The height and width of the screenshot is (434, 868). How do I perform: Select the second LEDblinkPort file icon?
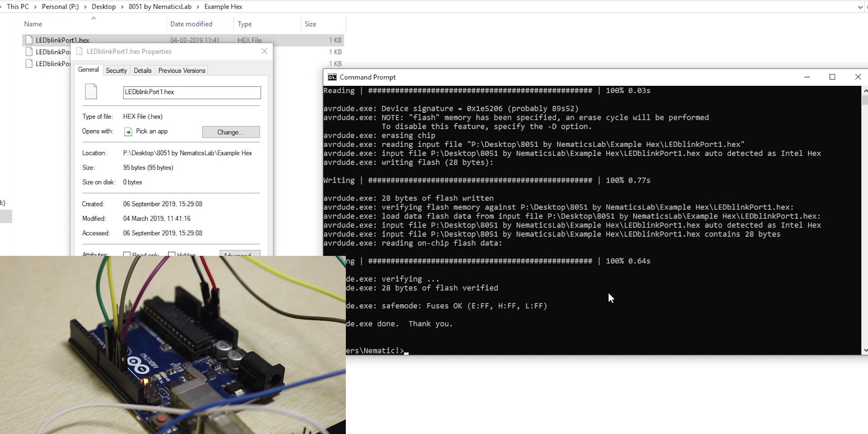click(30, 52)
